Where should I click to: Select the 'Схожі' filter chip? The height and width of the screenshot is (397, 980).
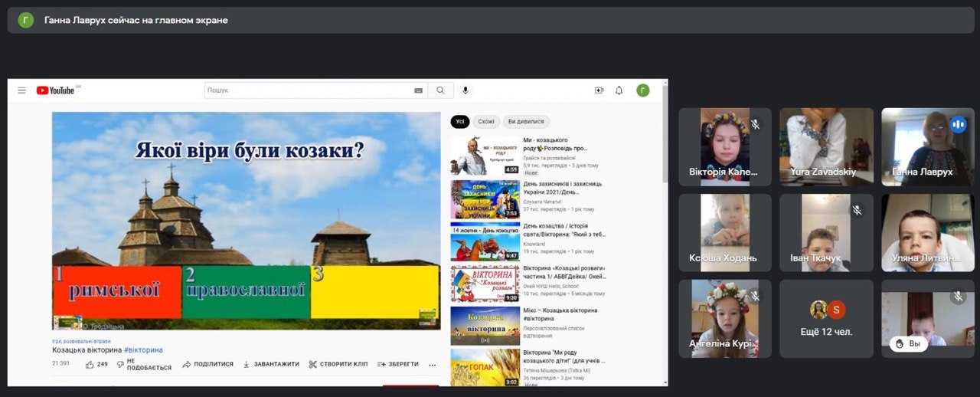(486, 121)
